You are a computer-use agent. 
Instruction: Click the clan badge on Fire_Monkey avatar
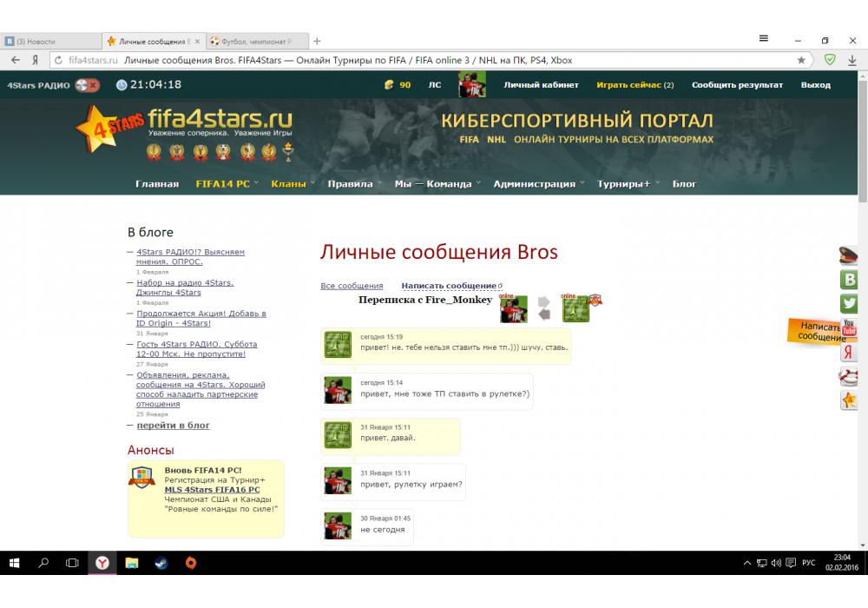(x=595, y=300)
